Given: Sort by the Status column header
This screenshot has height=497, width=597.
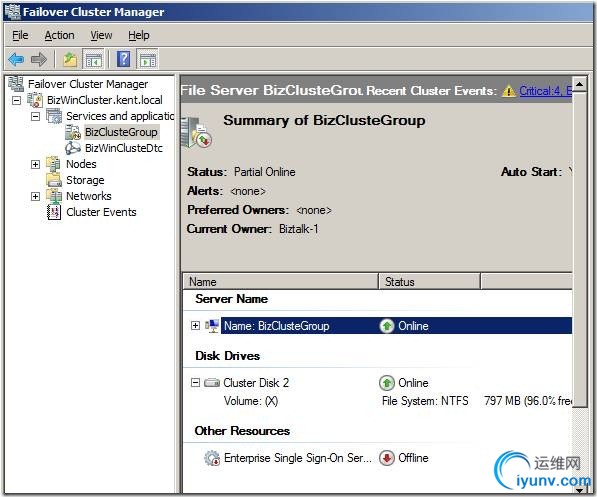Looking at the screenshot, I should pyautogui.click(x=429, y=282).
